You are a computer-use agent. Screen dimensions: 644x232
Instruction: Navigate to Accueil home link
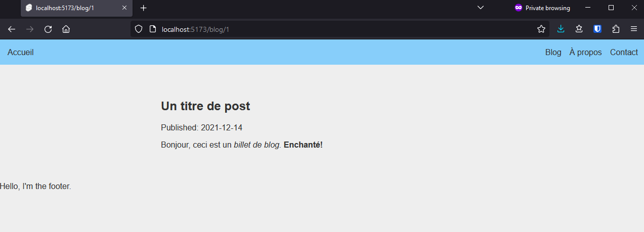coord(21,52)
